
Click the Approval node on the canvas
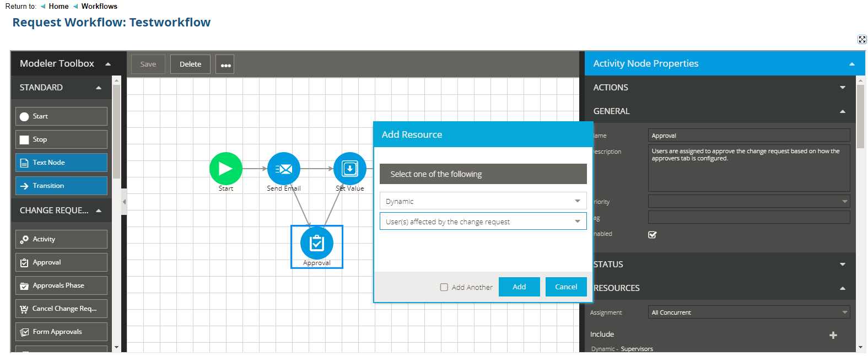[x=317, y=243]
